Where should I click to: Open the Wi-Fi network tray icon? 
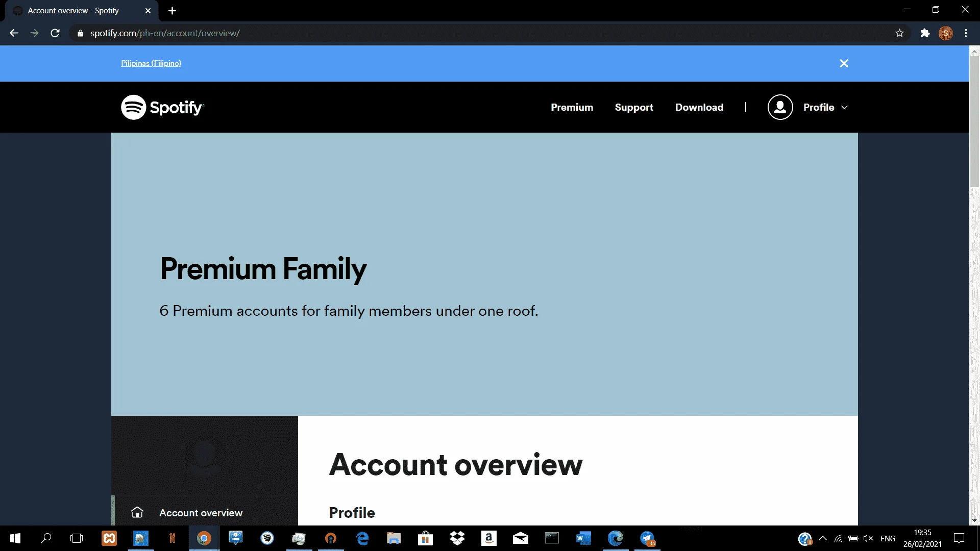click(838, 538)
